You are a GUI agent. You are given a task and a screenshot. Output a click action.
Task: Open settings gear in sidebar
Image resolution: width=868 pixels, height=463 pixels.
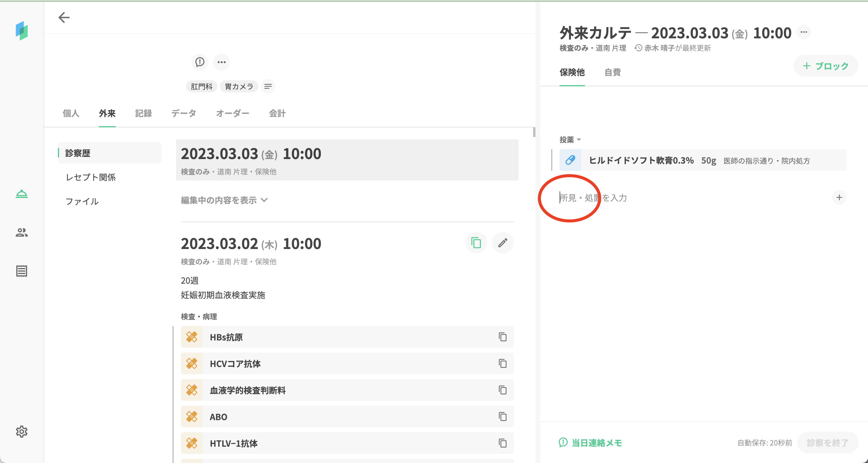22,431
